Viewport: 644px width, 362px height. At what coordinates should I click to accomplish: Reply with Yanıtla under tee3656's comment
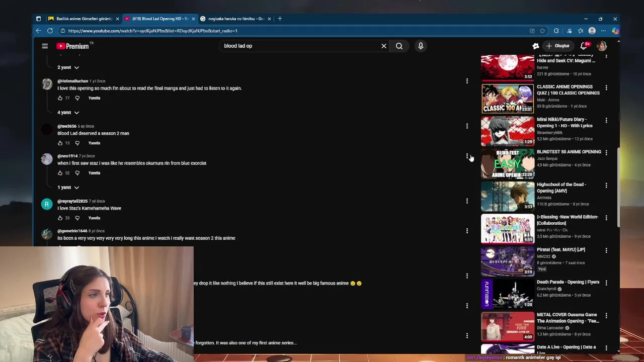[94, 143]
